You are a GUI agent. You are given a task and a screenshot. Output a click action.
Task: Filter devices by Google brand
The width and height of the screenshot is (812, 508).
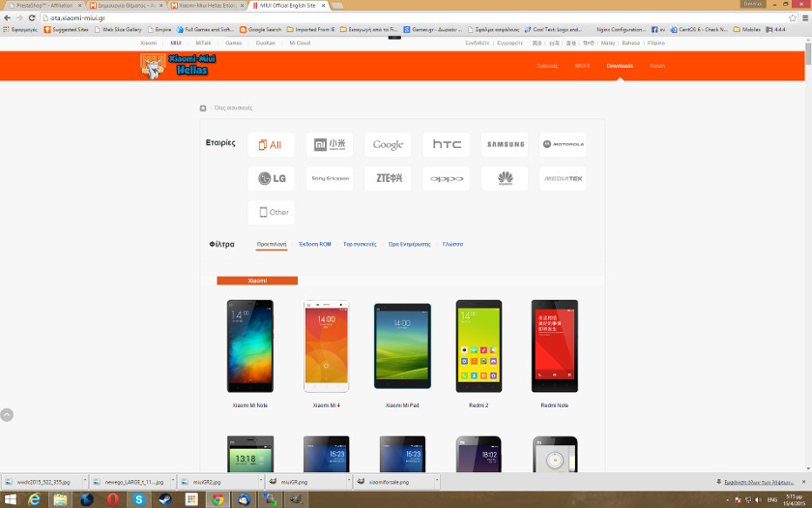pyautogui.click(x=388, y=144)
